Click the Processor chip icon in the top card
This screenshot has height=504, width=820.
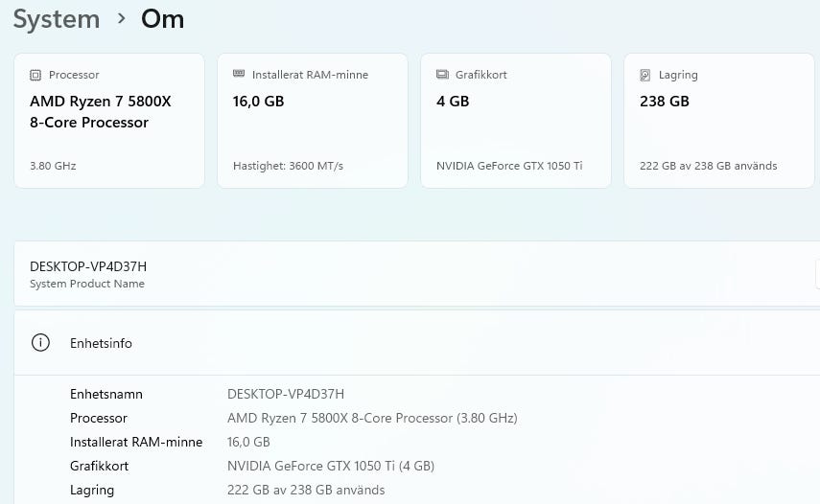[x=35, y=75]
